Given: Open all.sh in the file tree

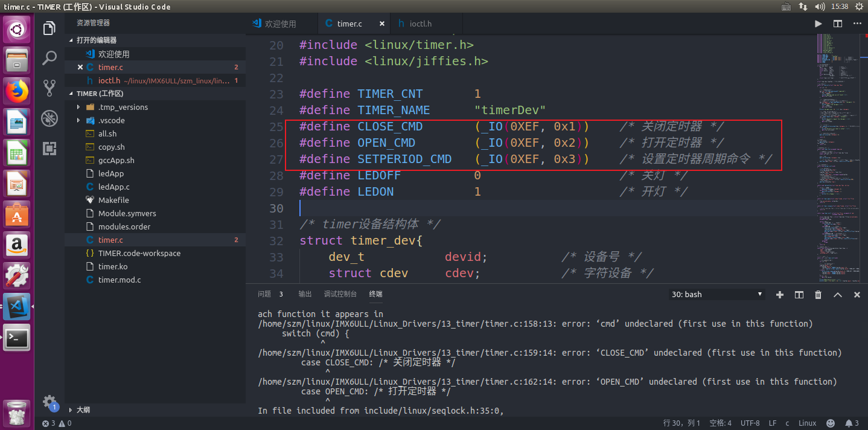Looking at the screenshot, I should point(155,133).
